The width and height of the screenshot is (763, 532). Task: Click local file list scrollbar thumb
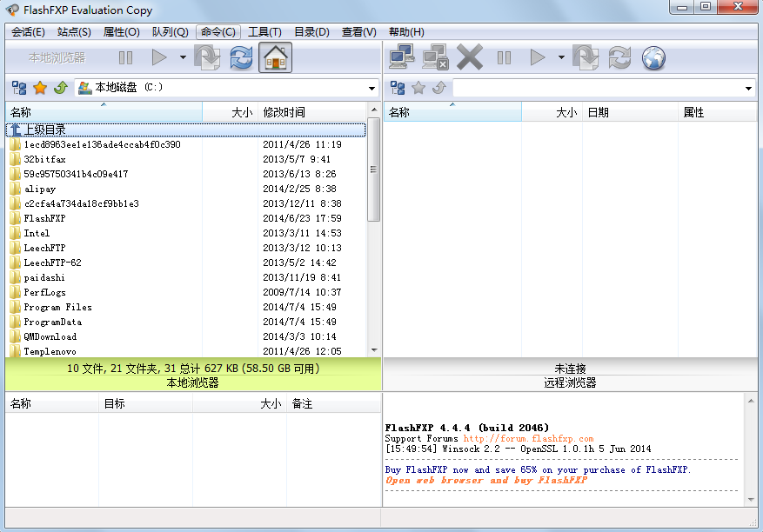374,170
